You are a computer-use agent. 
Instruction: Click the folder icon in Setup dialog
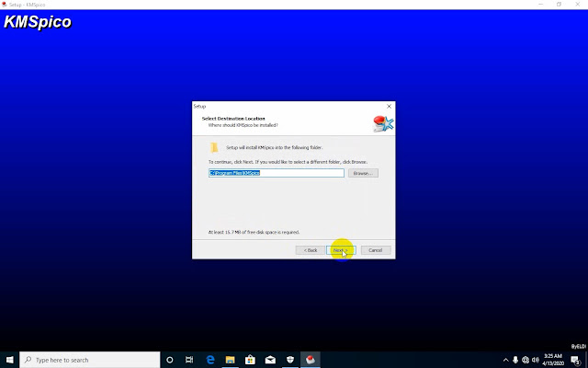pyautogui.click(x=214, y=147)
